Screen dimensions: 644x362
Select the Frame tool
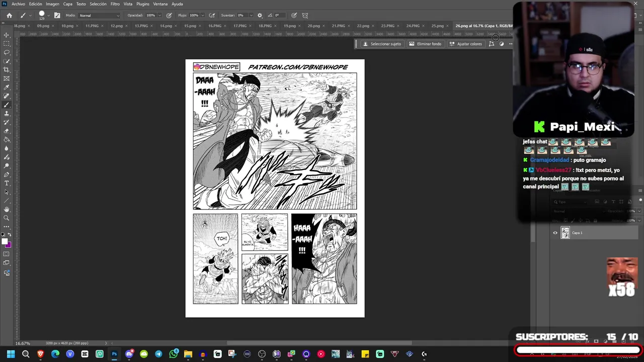[7, 78]
